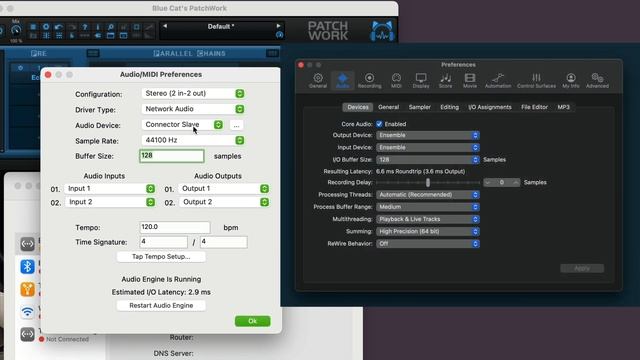The image size is (640, 360).
Task: Open MIDI pane in Logic Preferences
Action: click(396, 80)
